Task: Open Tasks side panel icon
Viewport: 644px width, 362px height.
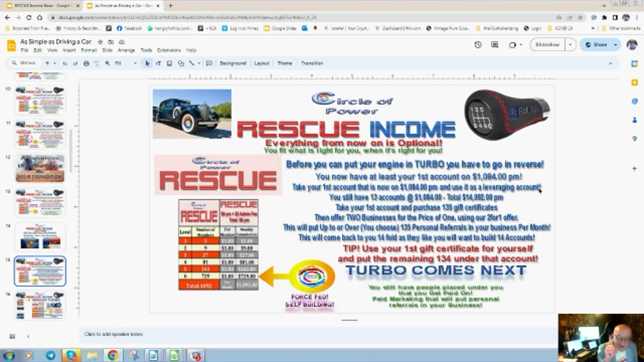Action: (635, 101)
